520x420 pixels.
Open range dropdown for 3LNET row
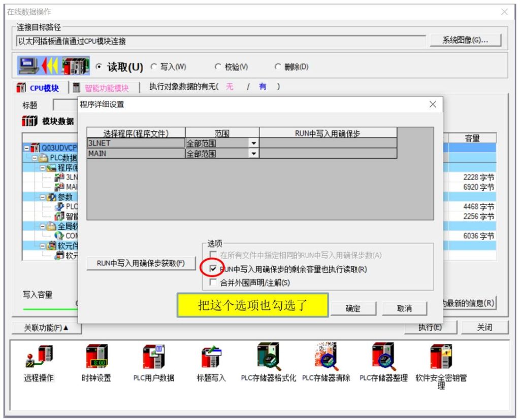coord(253,144)
